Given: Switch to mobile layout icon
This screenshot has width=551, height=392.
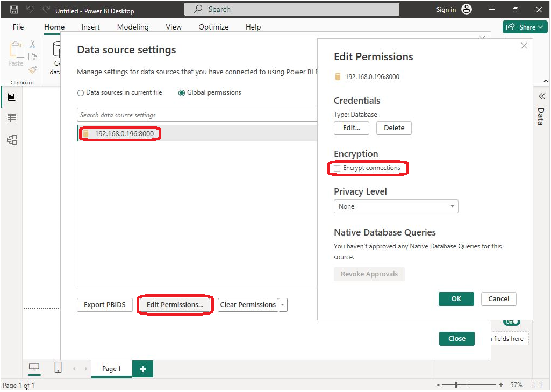Looking at the screenshot, I should tap(58, 368).
